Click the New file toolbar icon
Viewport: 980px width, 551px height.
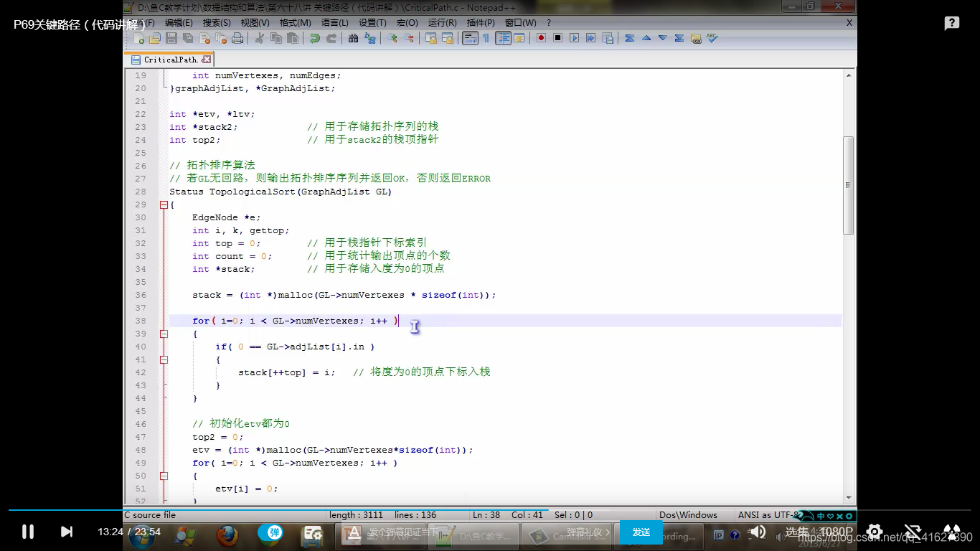pyautogui.click(x=139, y=38)
